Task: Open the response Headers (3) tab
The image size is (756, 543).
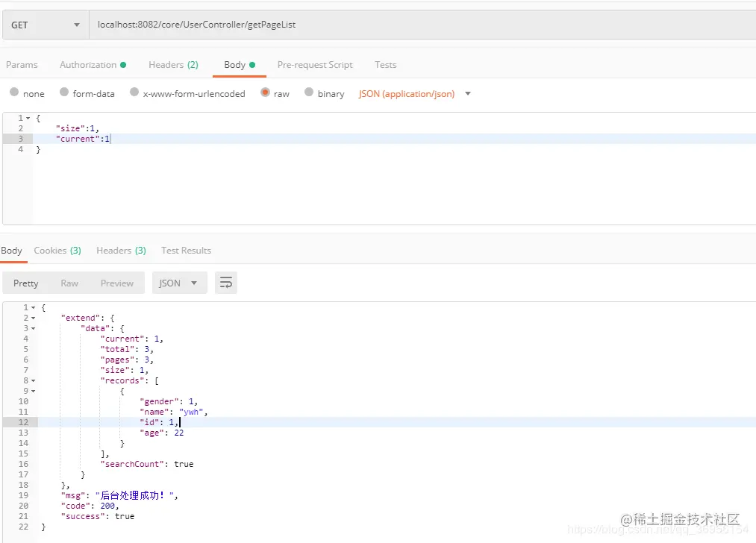Action: (x=121, y=251)
